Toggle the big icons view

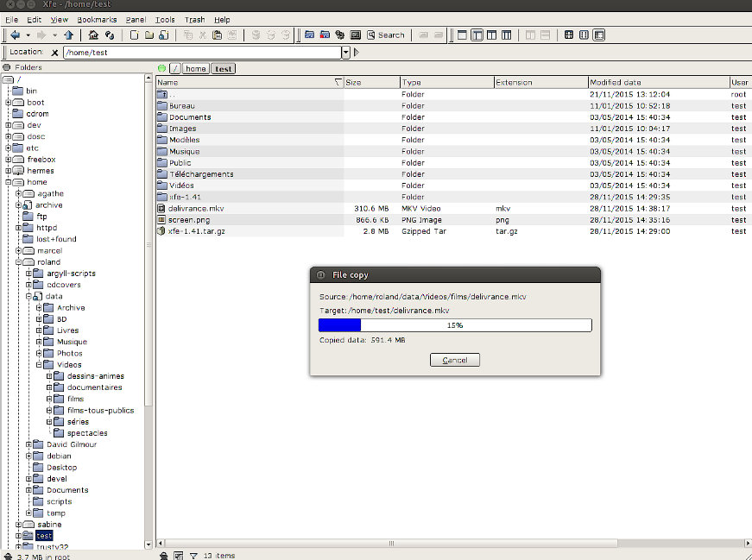click(569, 35)
